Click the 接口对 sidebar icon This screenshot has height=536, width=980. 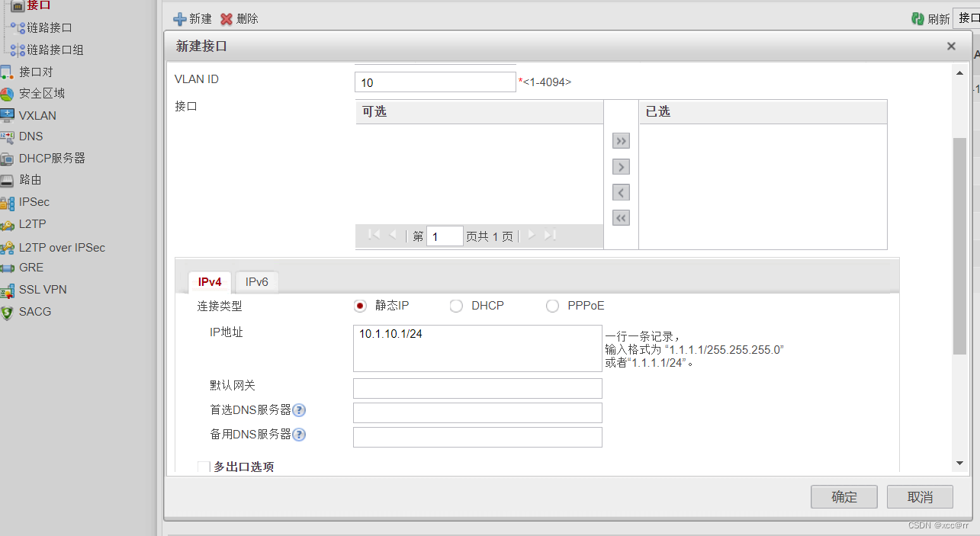click(7, 72)
